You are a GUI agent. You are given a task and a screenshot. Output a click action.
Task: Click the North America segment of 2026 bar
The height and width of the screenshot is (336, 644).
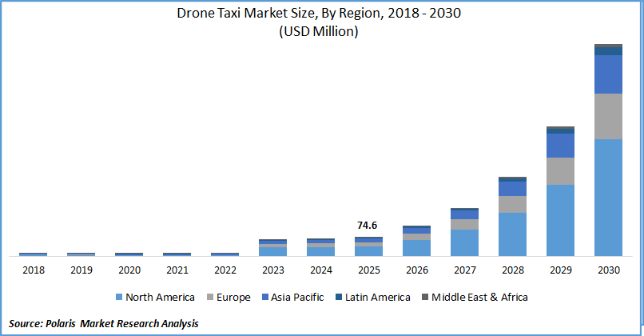point(416,248)
